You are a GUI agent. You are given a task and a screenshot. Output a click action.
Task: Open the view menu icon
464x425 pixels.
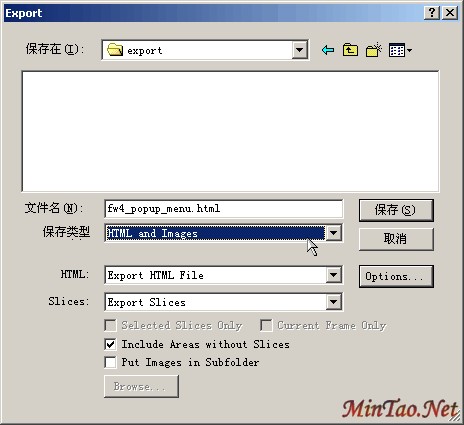point(400,50)
